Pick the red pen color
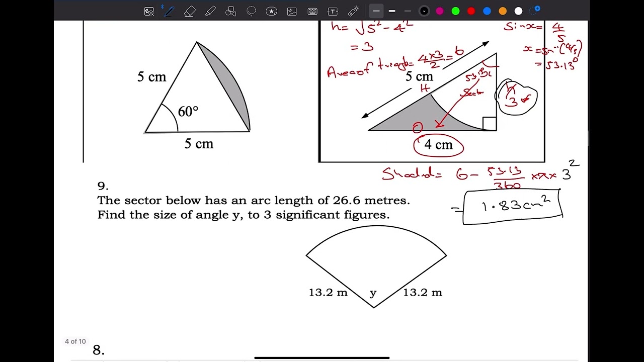The width and height of the screenshot is (644, 362). click(x=471, y=11)
